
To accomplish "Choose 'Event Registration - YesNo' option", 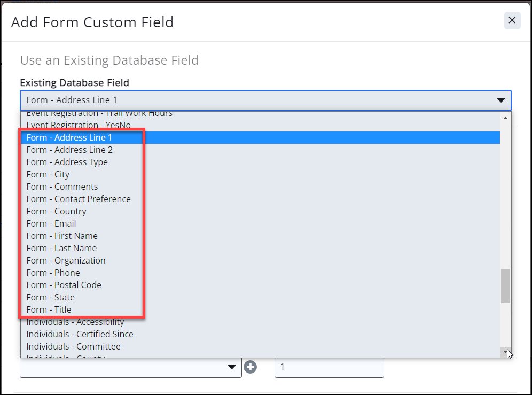I will pos(79,125).
